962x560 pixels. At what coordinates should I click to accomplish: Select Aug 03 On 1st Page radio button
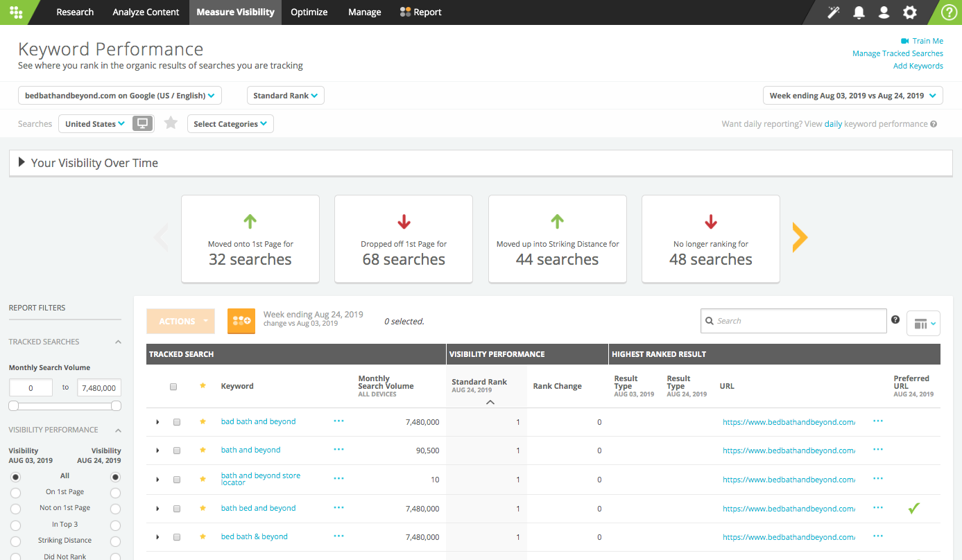(15, 493)
